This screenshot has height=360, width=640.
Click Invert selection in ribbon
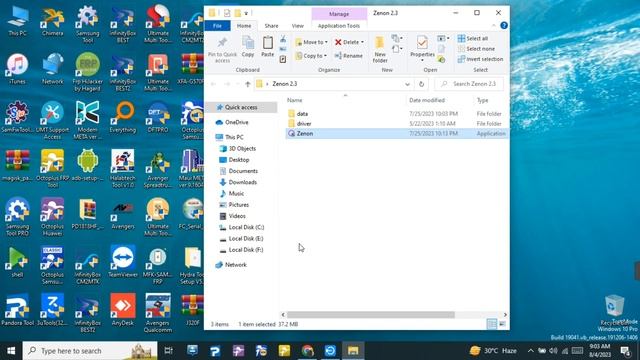[480, 59]
